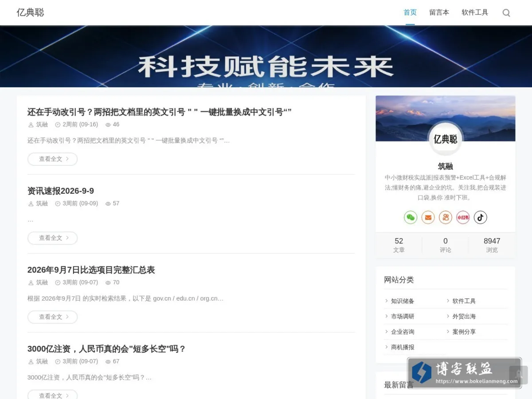This screenshot has width=532, height=399.
Task: Click the 8947 浏览 stat
Action: [x=492, y=245]
